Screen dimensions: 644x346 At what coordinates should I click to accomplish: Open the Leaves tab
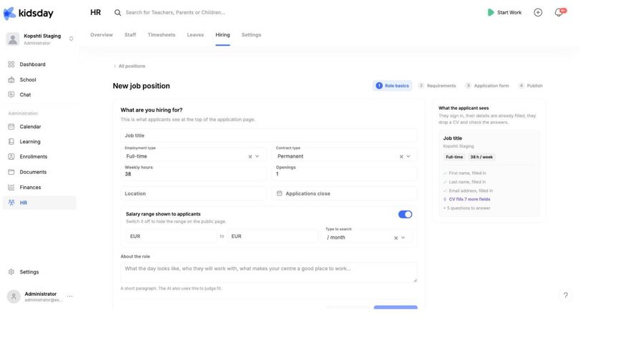click(195, 35)
